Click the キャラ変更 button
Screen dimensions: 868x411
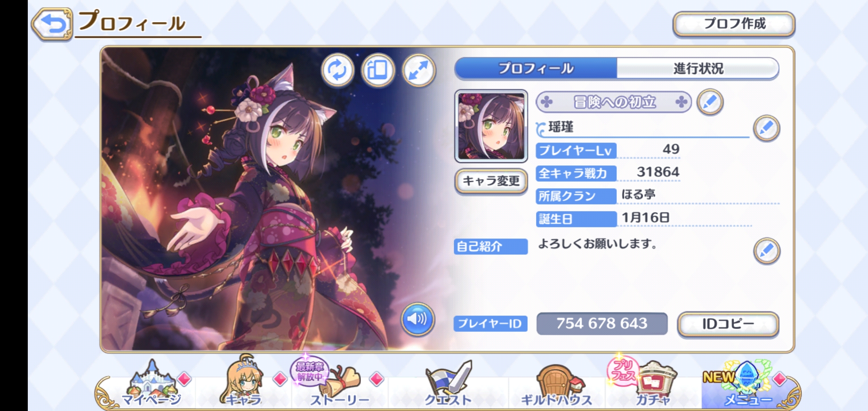[491, 181]
